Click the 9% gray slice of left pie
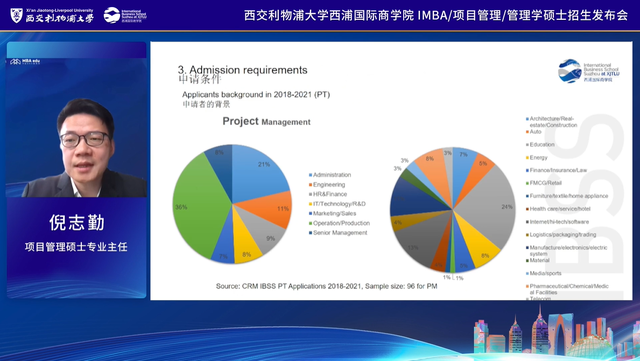 pyautogui.click(x=263, y=231)
